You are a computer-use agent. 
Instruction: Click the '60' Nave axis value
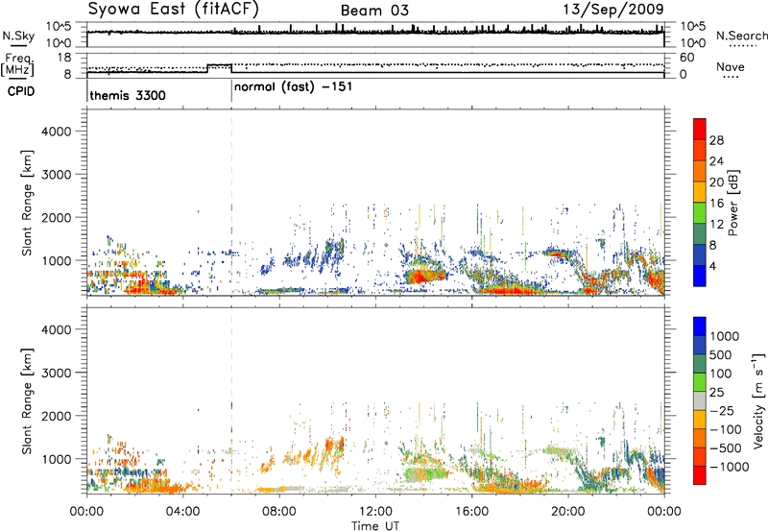point(687,58)
